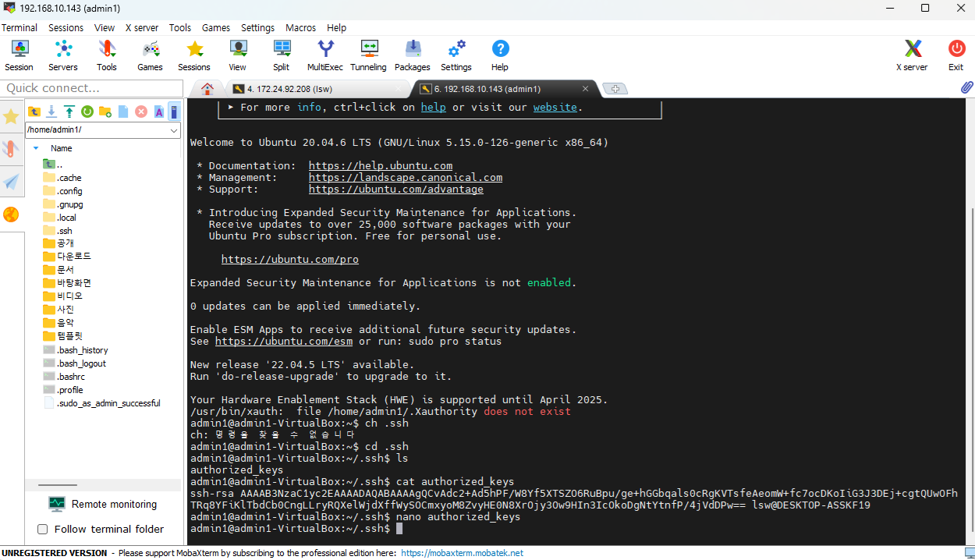Open a new tab with plus button
Screen dimensions: 975x560
pos(615,89)
